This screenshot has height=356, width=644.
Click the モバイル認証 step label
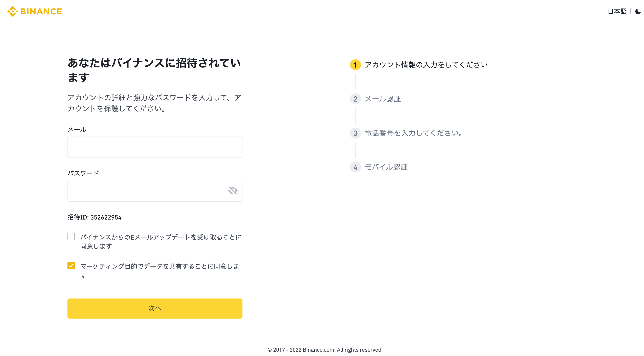click(x=386, y=167)
